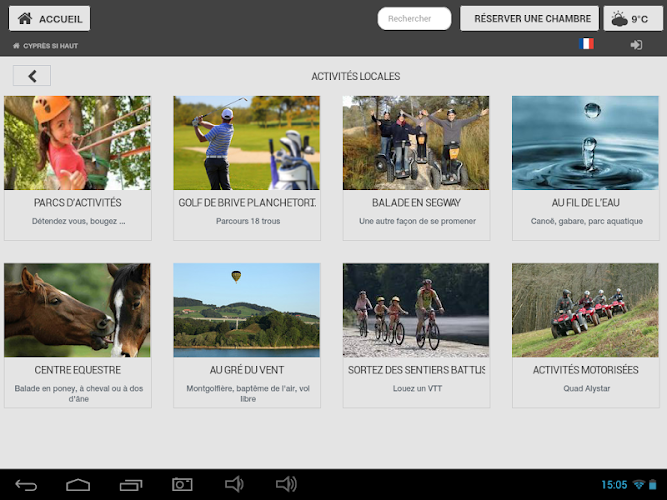The width and height of the screenshot is (667, 500).
Task: Open the weather 9°C widget
Action: [633, 19]
